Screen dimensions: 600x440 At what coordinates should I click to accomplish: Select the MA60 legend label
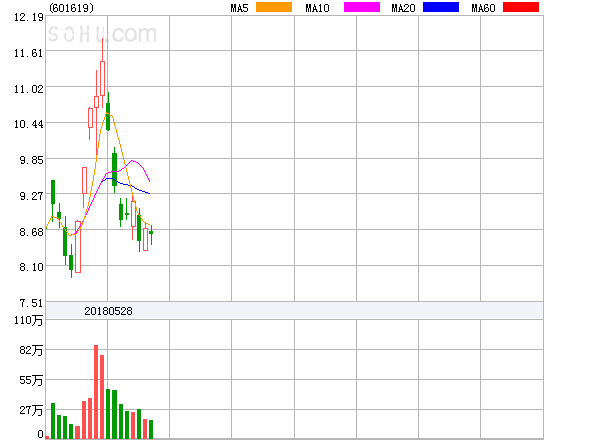pos(483,8)
